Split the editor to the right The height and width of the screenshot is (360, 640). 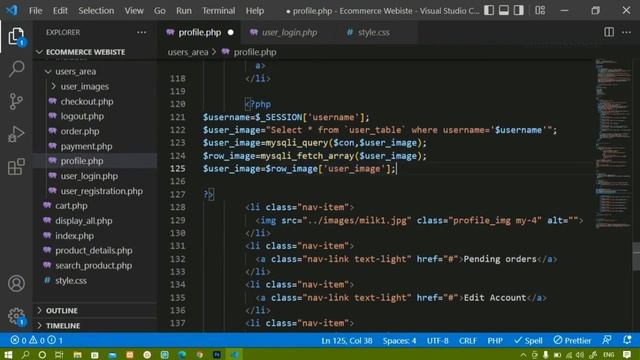point(609,32)
